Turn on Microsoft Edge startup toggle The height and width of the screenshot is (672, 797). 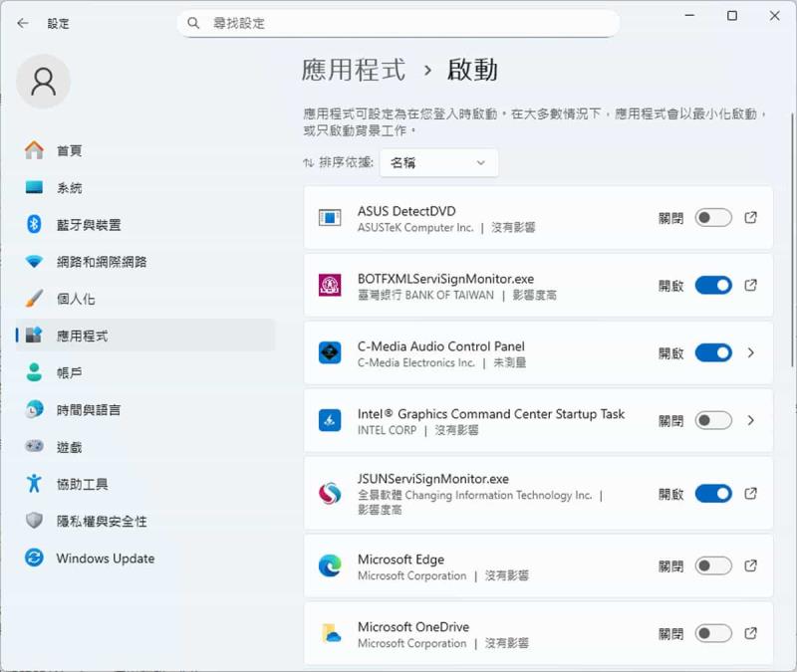click(x=713, y=566)
